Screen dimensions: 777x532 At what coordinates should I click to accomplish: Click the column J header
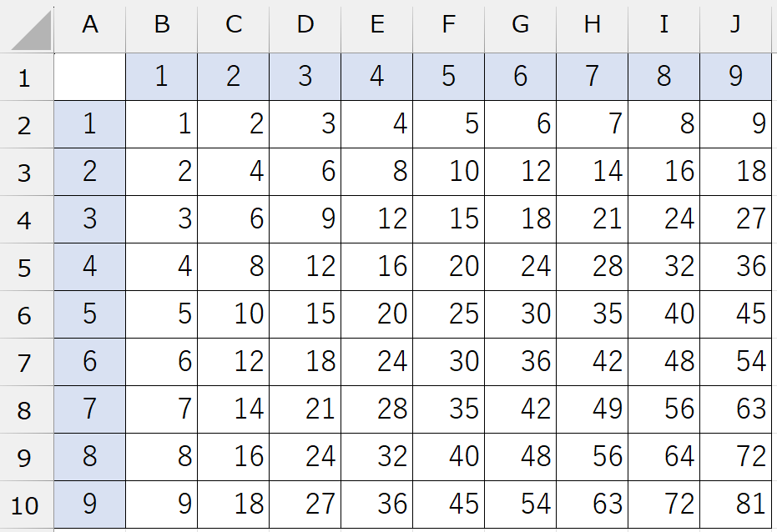(735, 26)
